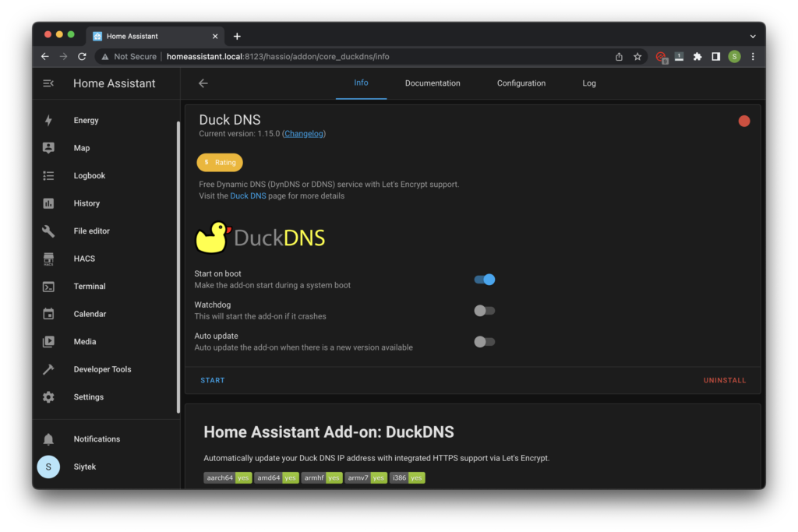Click the green Chrome profile avatar

click(734, 56)
